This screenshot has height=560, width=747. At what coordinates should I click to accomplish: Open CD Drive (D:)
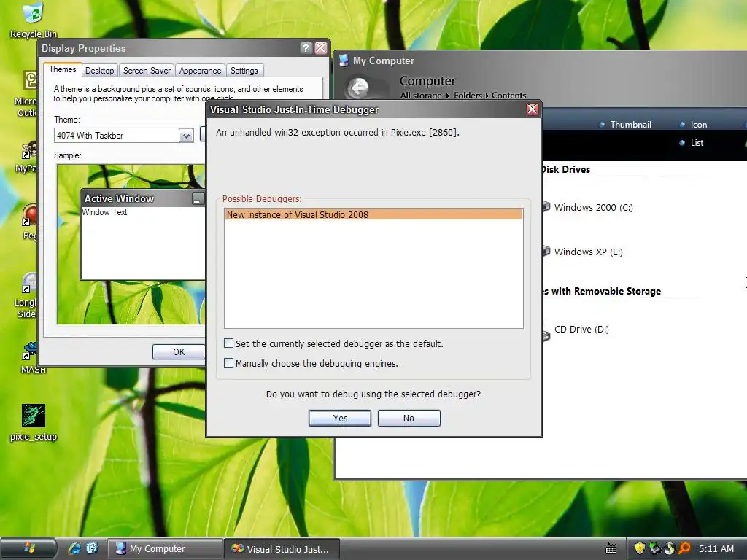(576, 330)
